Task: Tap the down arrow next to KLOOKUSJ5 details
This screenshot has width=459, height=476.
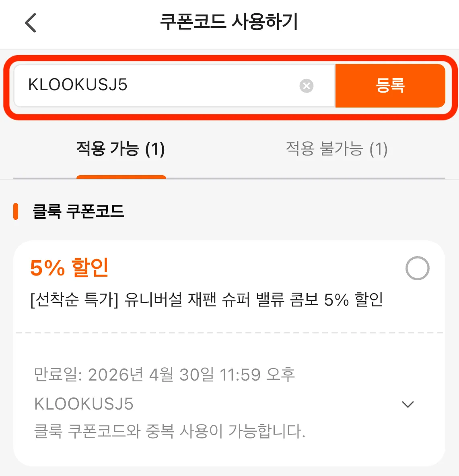Action: pyautogui.click(x=409, y=404)
